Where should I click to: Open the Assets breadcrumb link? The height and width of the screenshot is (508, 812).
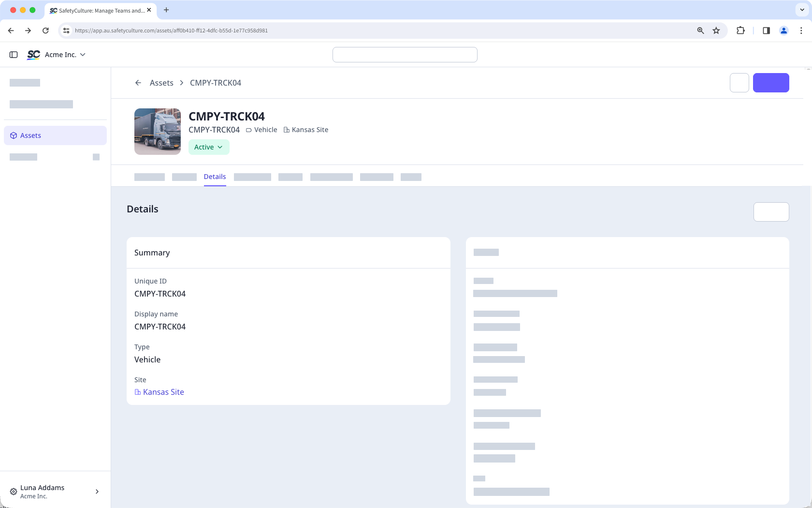pos(161,83)
